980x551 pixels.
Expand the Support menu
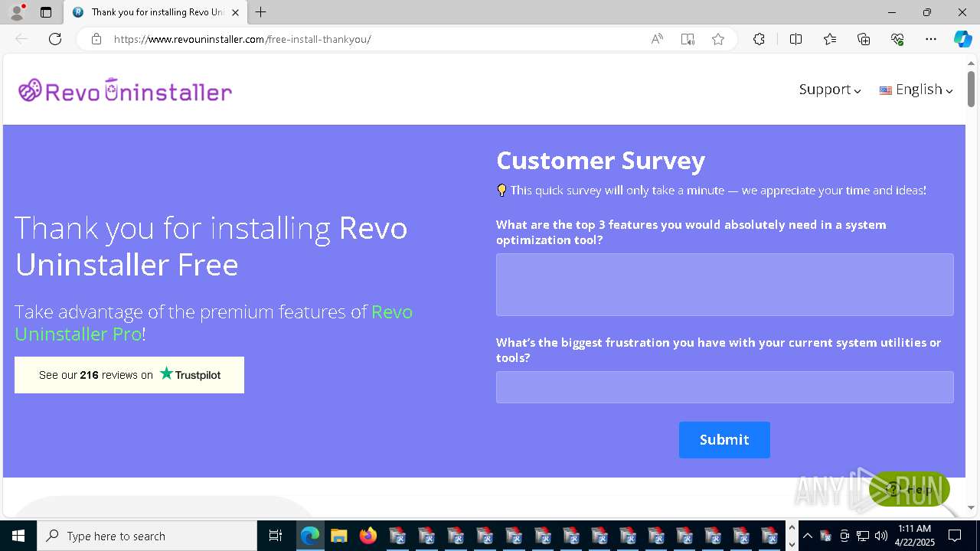830,90
